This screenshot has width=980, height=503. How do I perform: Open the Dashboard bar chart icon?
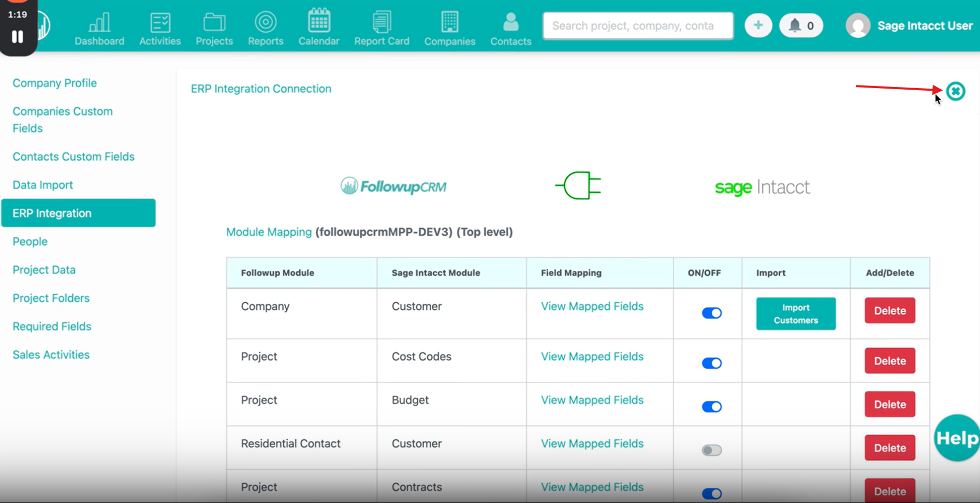[99, 23]
